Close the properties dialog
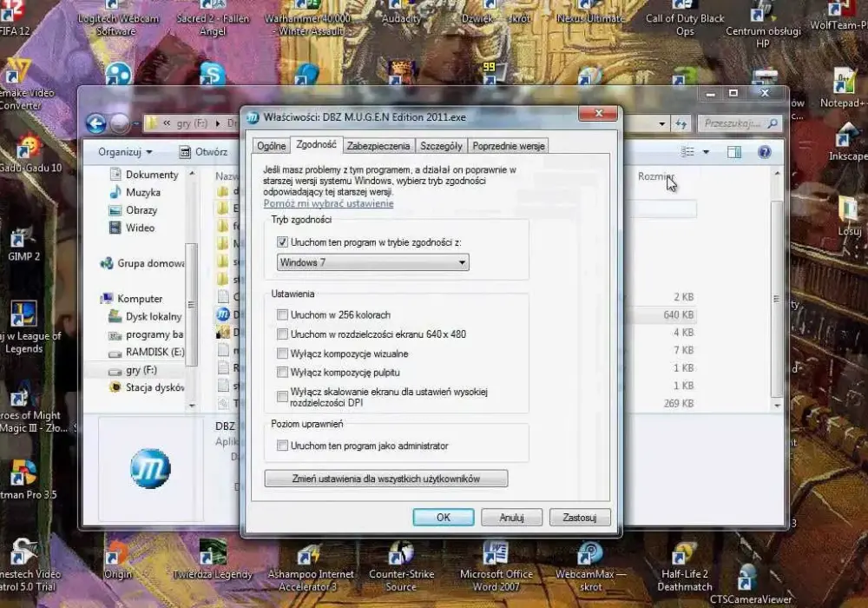Viewport: 868px width, 608px height. pyautogui.click(x=598, y=113)
